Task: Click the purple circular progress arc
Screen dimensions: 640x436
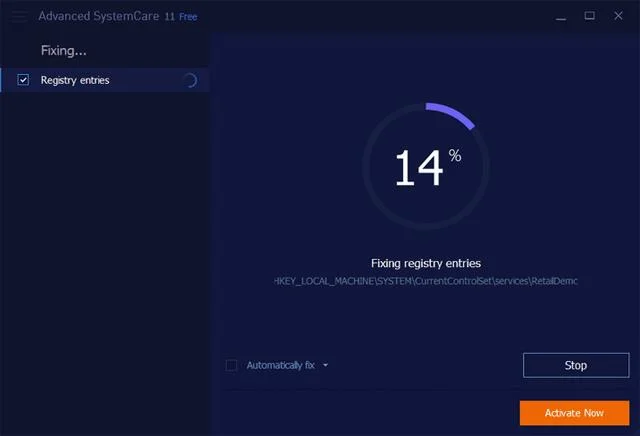Action: 453,113
